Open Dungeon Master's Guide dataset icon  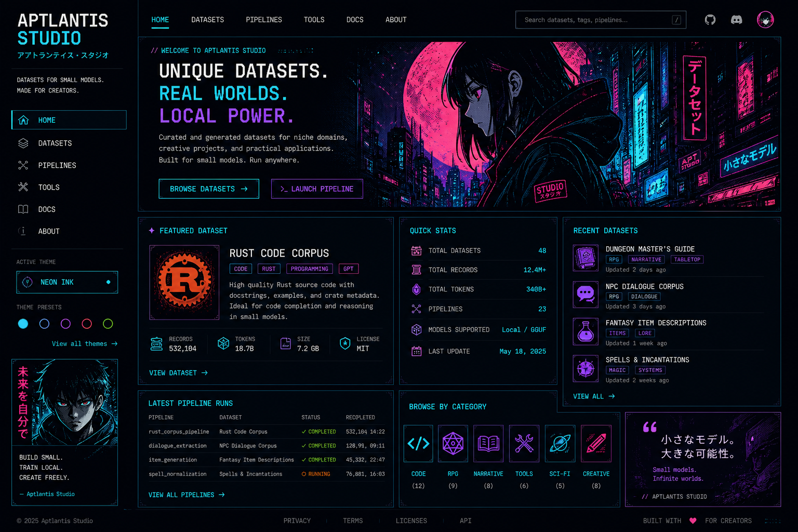click(x=586, y=258)
